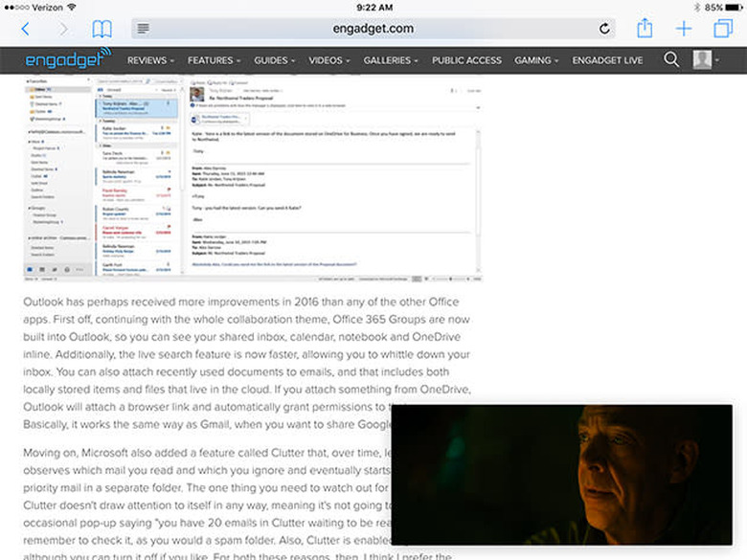Image resolution: width=747 pixels, height=560 pixels.
Task: Add a new tab with plus icon
Action: point(684,29)
